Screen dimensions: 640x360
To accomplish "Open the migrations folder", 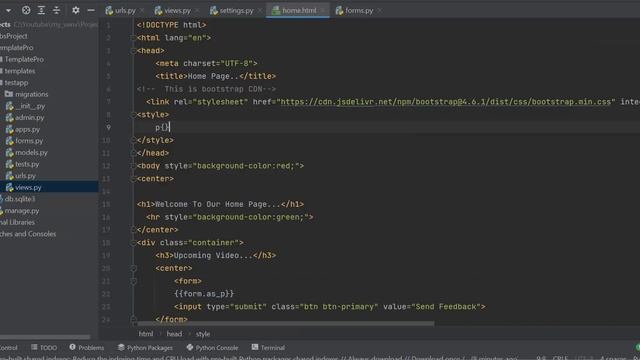I will (x=31, y=94).
